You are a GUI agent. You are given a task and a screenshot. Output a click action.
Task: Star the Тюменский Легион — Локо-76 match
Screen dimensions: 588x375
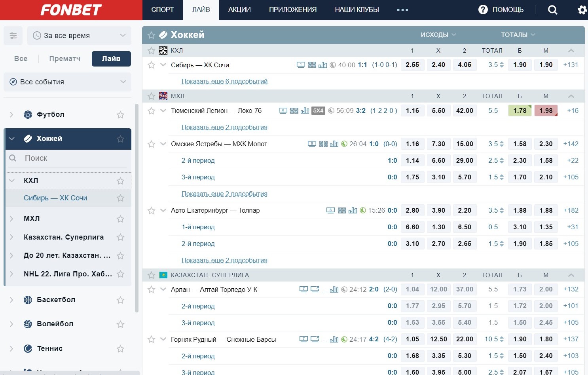coord(151,111)
